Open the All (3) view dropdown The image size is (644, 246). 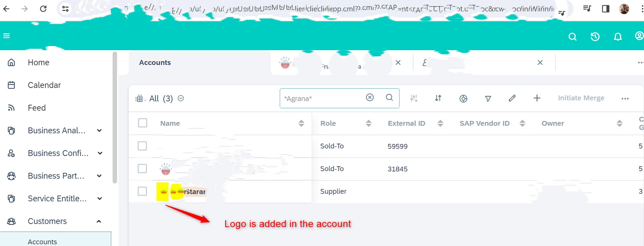coord(181,98)
